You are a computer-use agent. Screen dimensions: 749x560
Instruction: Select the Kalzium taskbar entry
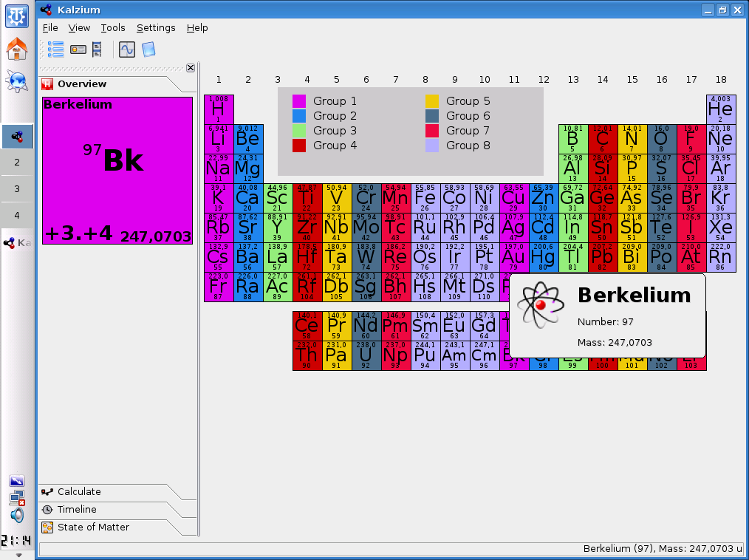17,243
